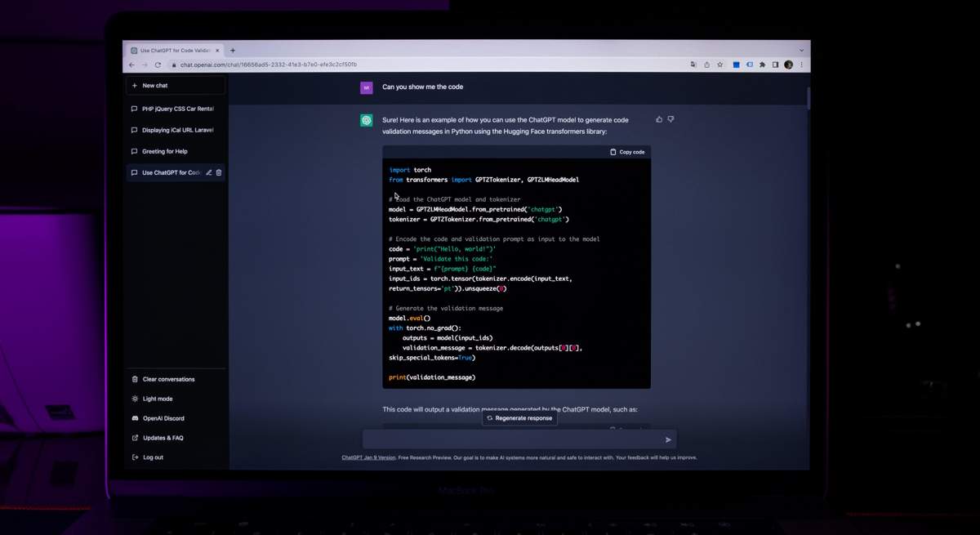Click the scrollbar of the chat page

(808, 98)
